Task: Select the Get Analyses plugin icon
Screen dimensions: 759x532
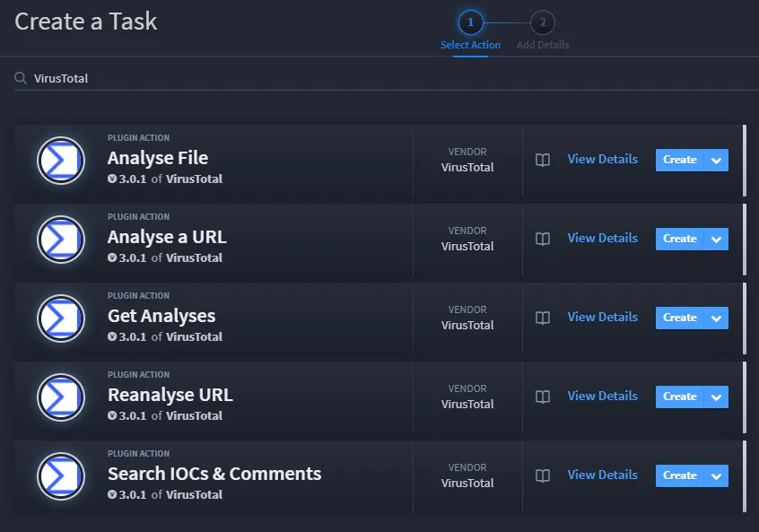Action: pos(61,318)
